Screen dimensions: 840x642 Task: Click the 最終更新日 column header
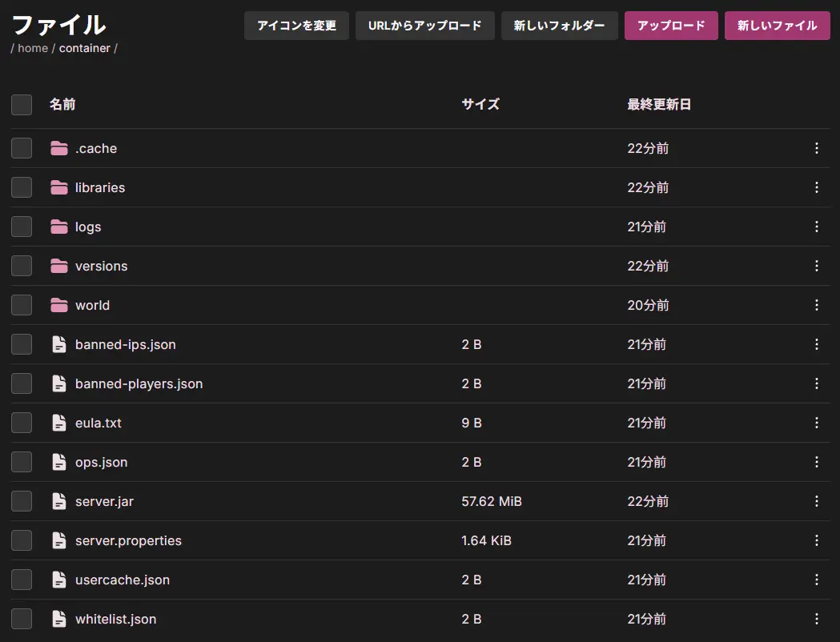click(659, 104)
